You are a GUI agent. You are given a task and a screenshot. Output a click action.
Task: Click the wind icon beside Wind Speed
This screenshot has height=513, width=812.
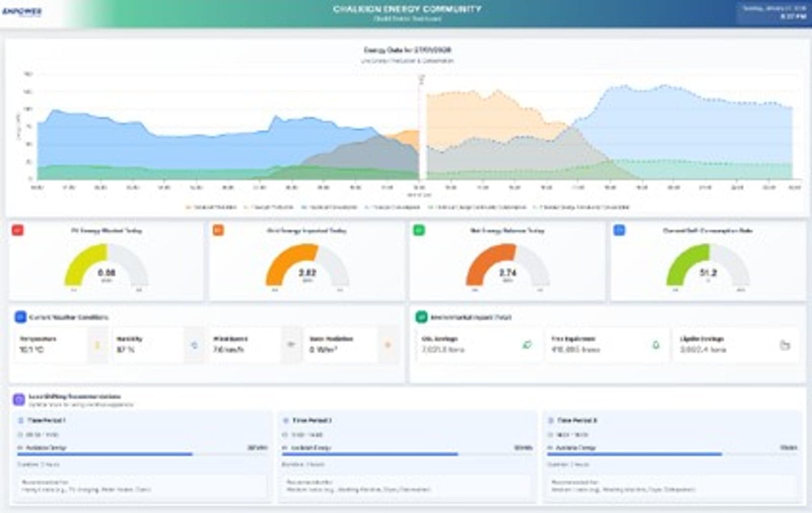[291, 345]
